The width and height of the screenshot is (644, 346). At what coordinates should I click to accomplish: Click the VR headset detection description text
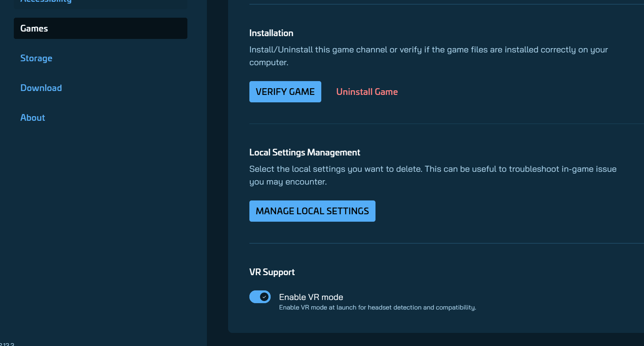click(378, 307)
